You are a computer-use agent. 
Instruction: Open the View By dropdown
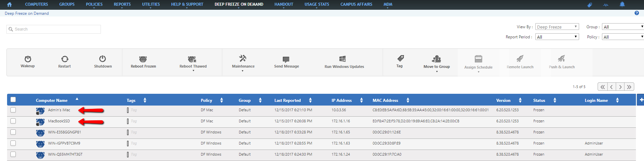coord(557,27)
